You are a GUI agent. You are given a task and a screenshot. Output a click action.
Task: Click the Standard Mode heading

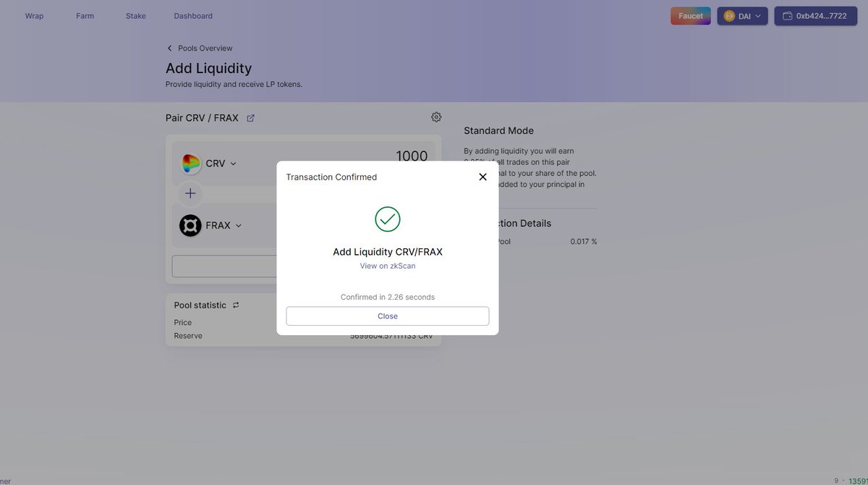(498, 131)
